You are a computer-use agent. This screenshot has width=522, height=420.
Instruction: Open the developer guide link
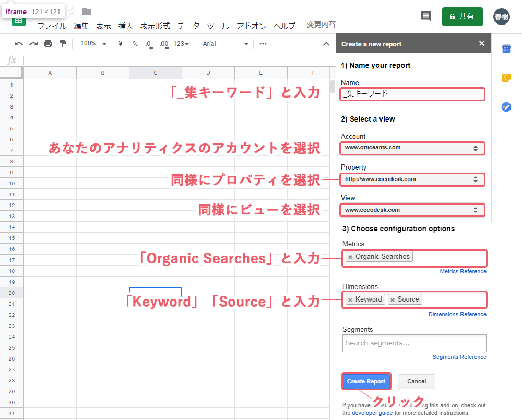[372, 413]
